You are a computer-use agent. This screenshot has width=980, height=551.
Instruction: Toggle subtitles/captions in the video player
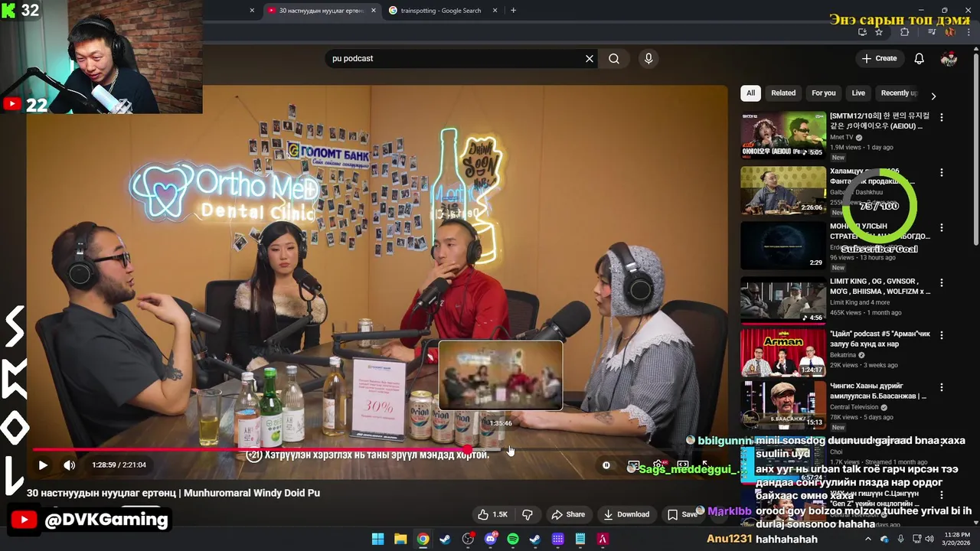pos(633,465)
